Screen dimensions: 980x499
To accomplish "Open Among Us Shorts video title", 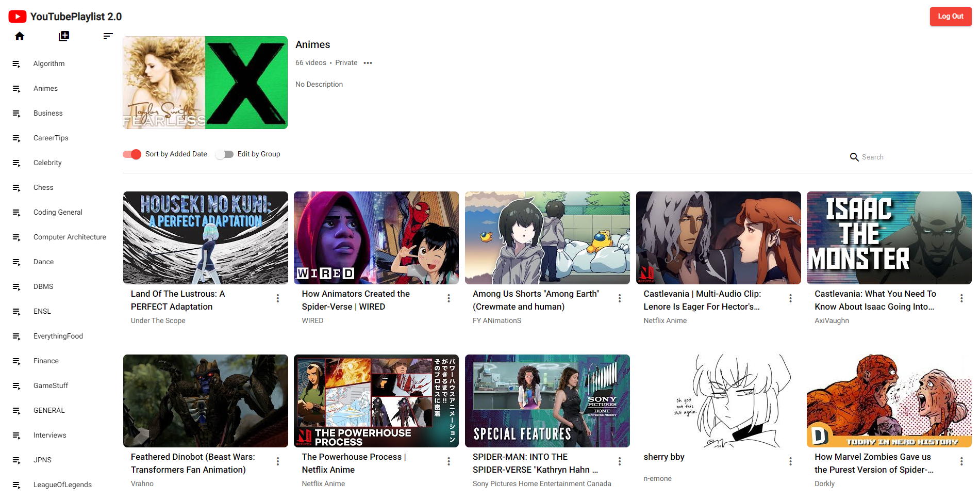I will [x=536, y=300].
